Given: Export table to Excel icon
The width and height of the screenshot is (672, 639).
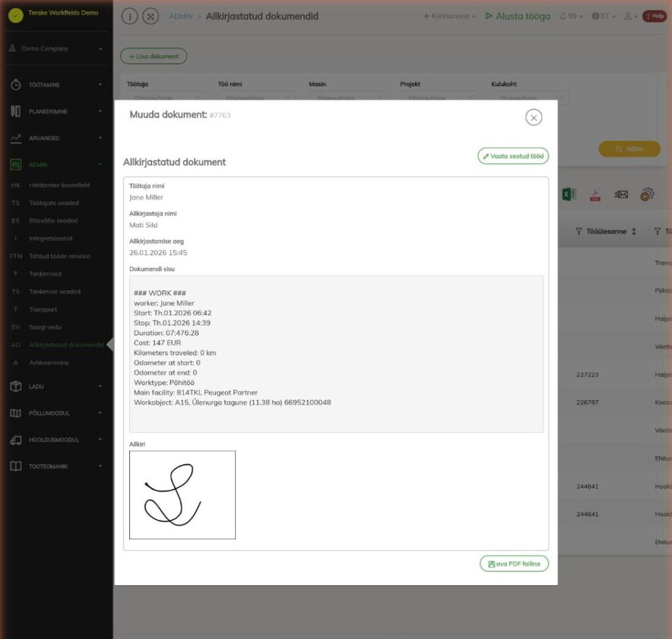Looking at the screenshot, I should click(x=569, y=194).
